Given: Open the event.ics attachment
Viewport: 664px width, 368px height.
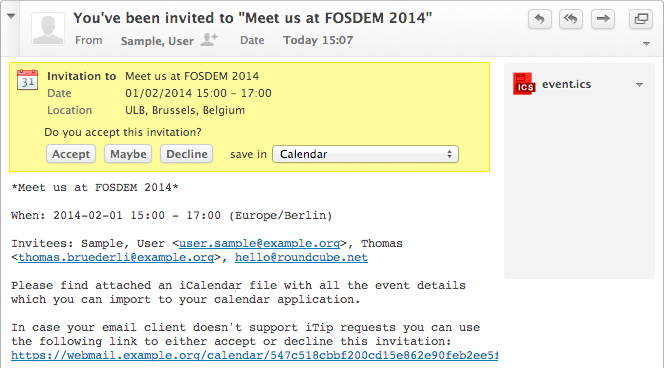Looking at the screenshot, I should (x=566, y=84).
